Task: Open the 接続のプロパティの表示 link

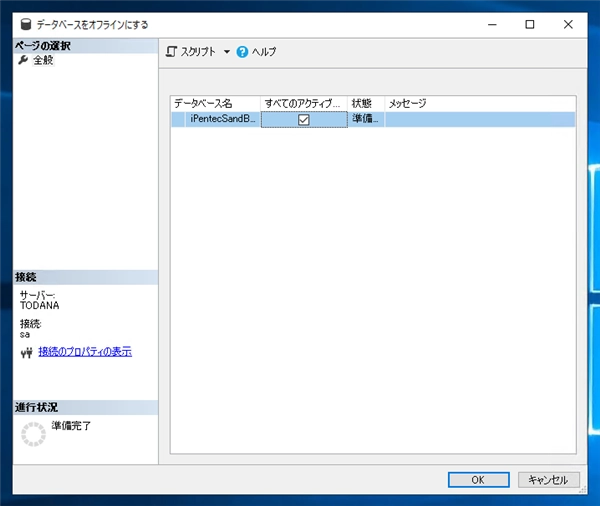Action: tap(85, 351)
